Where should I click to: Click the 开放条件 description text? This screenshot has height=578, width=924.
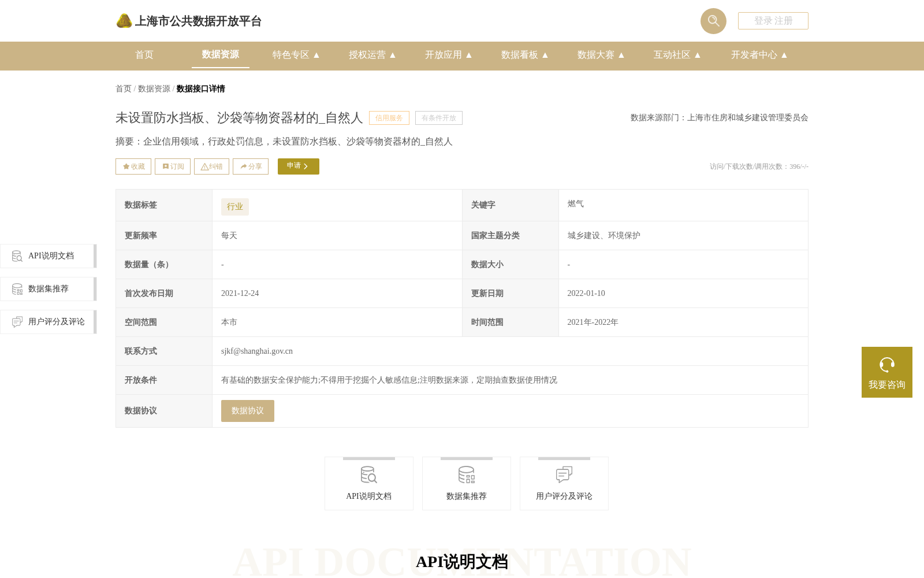point(389,380)
